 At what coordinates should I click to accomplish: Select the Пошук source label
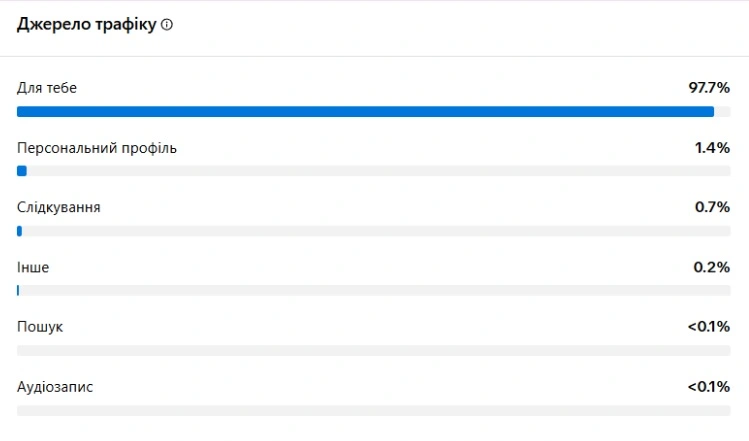(x=40, y=327)
